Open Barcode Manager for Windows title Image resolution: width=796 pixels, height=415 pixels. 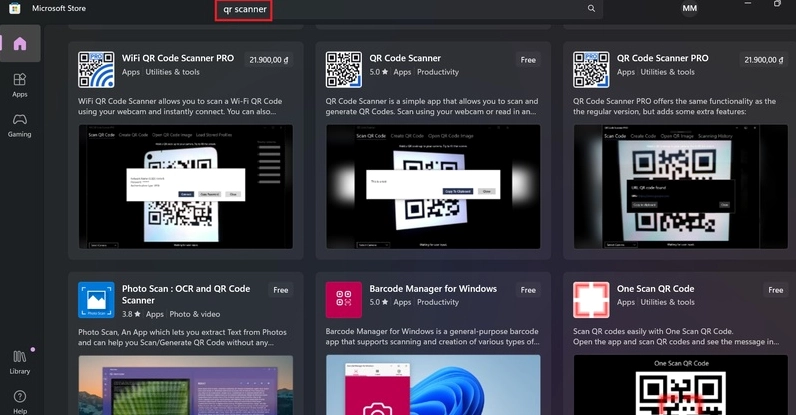[x=433, y=289]
